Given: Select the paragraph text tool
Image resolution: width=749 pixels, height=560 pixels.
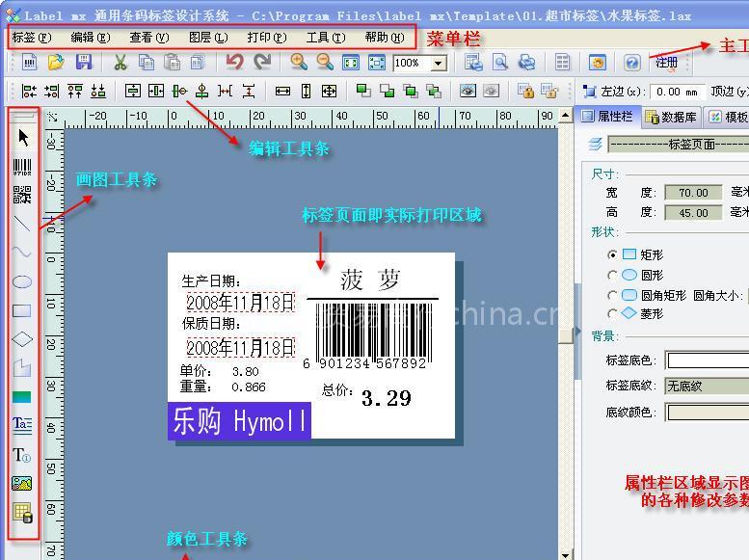Looking at the screenshot, I should (22, 425).
